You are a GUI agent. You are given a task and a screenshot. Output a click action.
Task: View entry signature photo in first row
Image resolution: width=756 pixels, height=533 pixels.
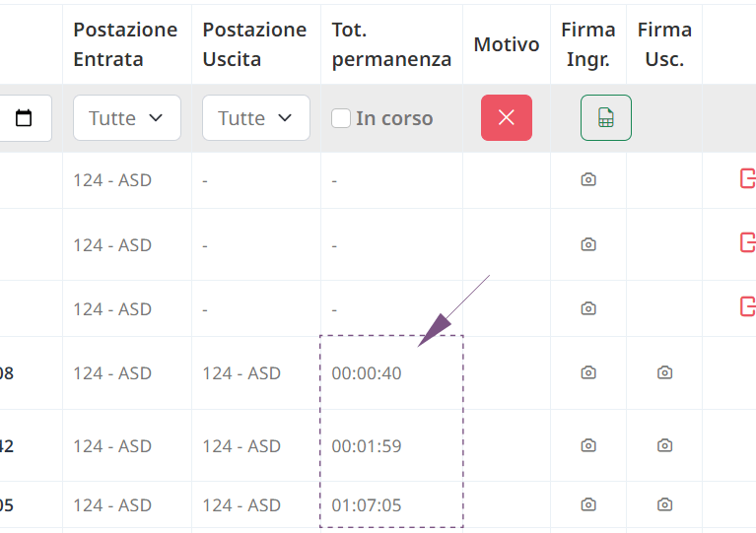point(588,179)
